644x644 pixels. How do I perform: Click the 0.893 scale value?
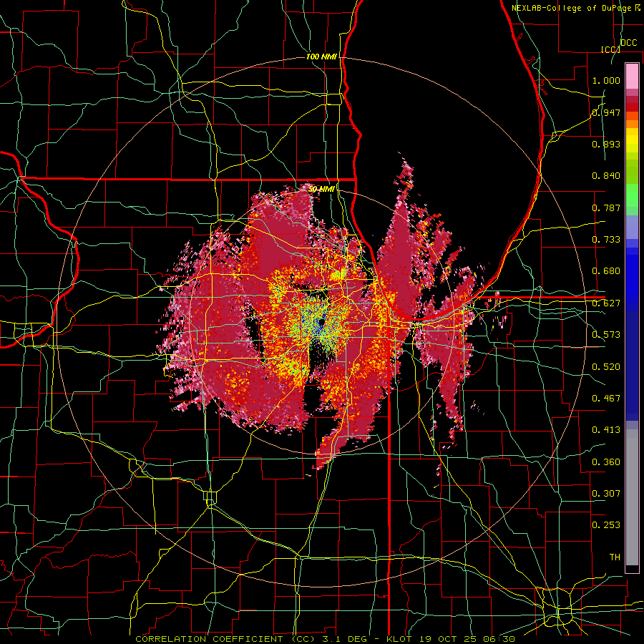point(606,144)
